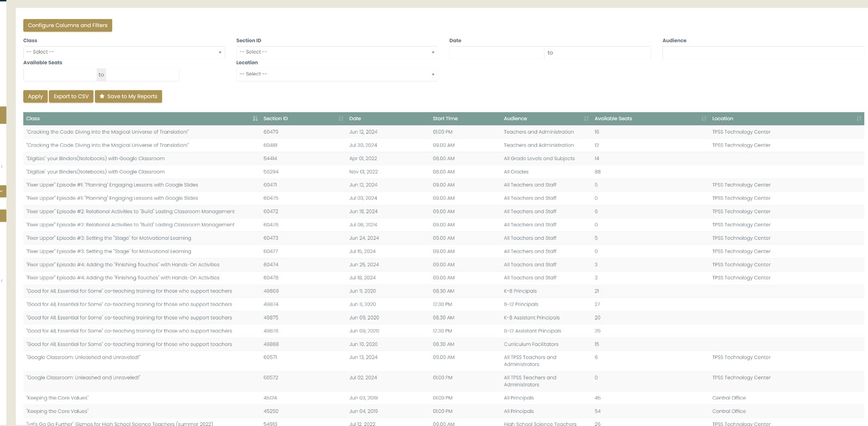
Task: Click the Audience filter input field
Action: pos(763,53)
